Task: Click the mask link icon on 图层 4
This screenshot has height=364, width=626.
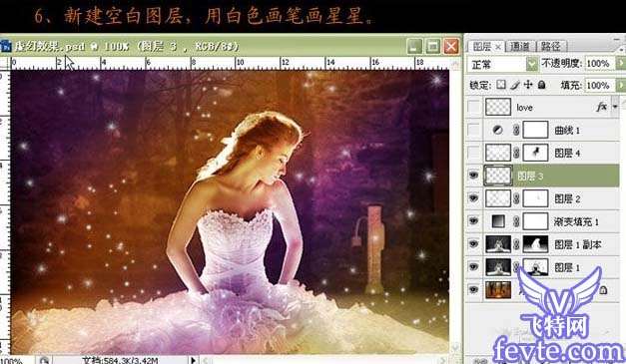Action: pos(516,153)
